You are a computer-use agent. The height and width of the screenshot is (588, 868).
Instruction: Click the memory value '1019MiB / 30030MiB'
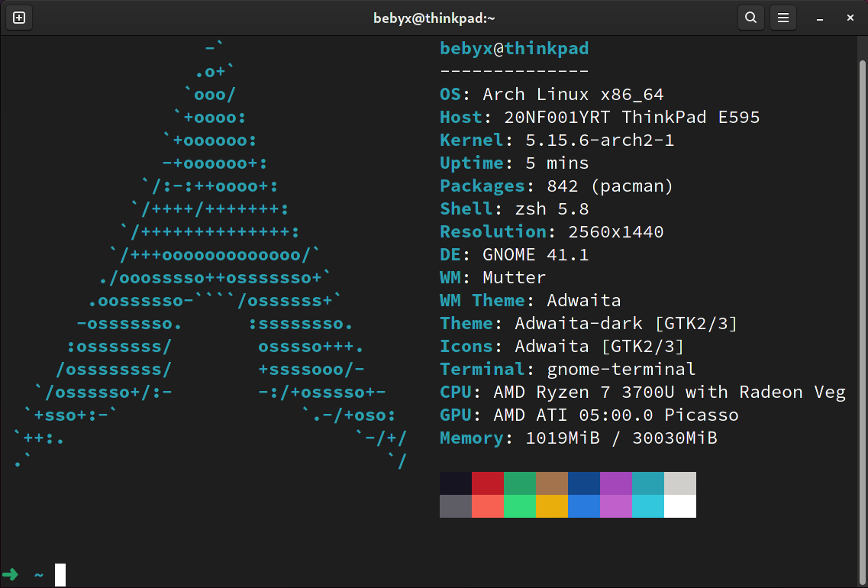tap(621, 438)
